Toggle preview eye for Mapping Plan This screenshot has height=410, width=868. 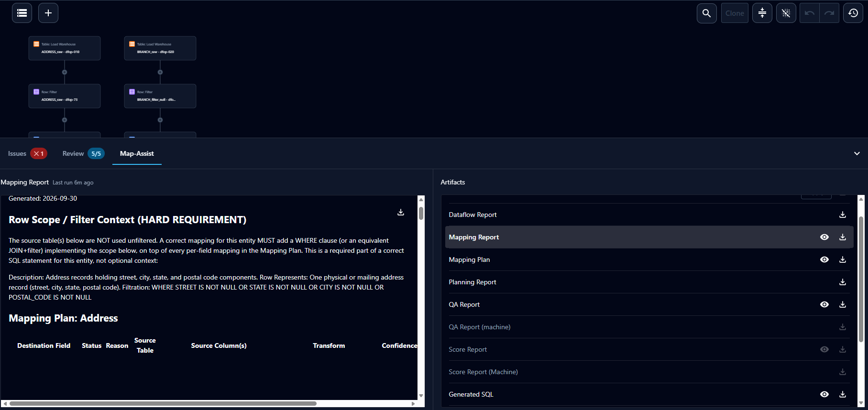[824, 259]
